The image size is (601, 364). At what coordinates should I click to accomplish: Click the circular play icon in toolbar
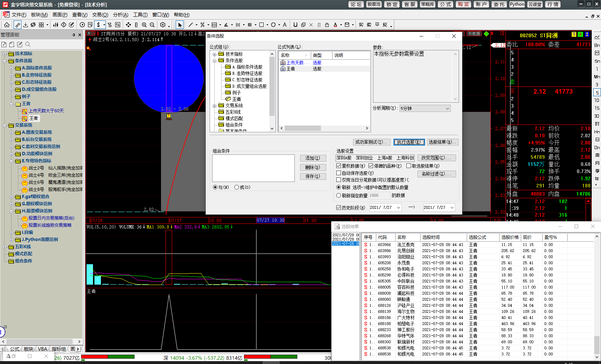(x=82, y=25)
